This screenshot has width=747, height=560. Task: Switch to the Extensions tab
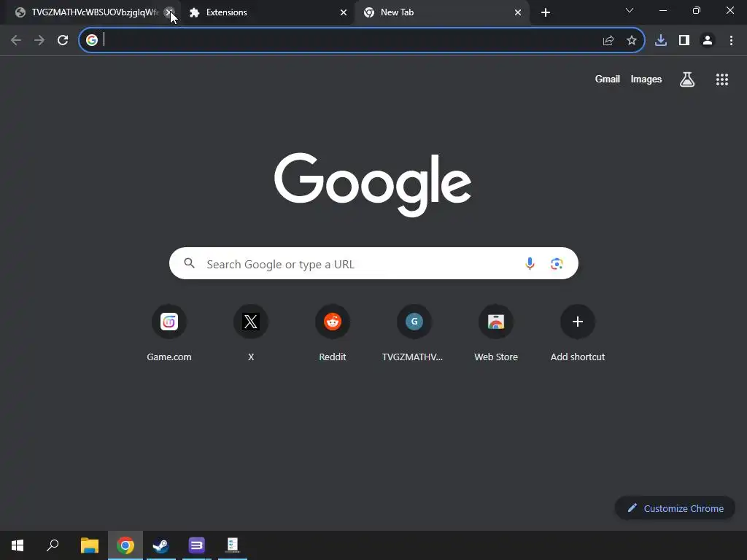point(268,12)
